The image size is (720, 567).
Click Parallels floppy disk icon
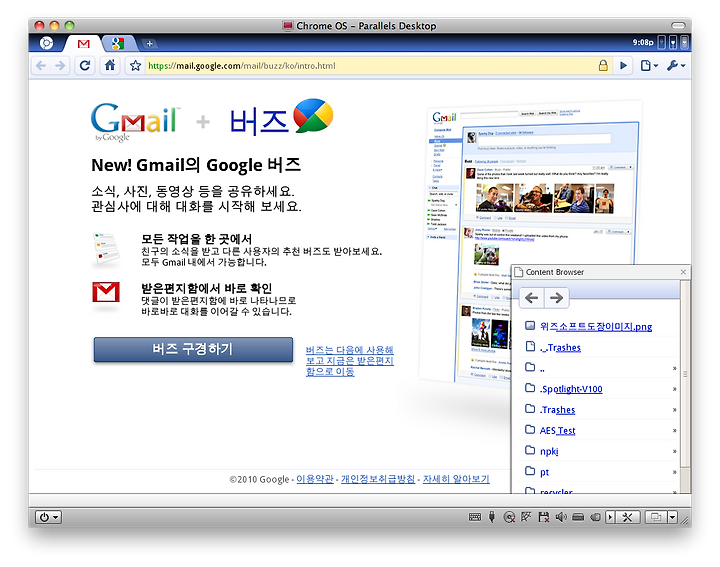pyautogui.click(x=544, y=517)
